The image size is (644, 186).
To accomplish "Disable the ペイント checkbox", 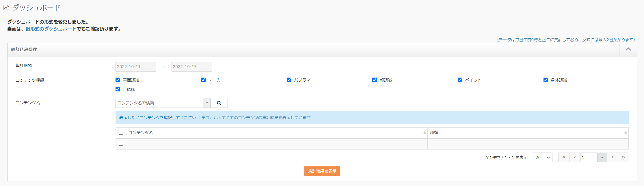I will tap(460, 80).
